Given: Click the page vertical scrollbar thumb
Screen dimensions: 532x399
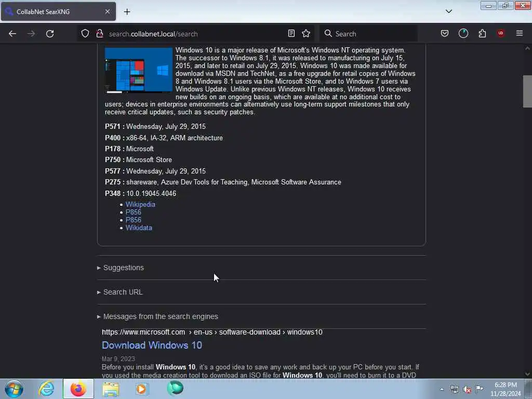Looking at the screenshot, I should (527, 91).
